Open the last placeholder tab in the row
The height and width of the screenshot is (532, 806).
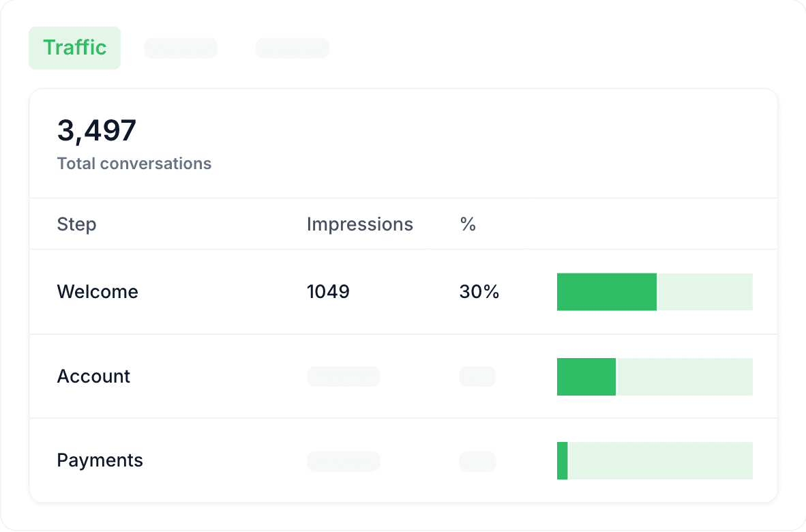292,48
